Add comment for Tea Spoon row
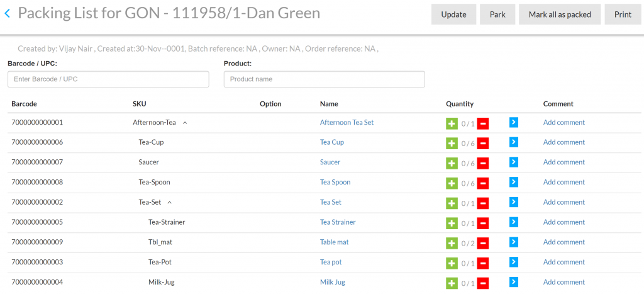This screenshot has width=644, height=294. 563,182
